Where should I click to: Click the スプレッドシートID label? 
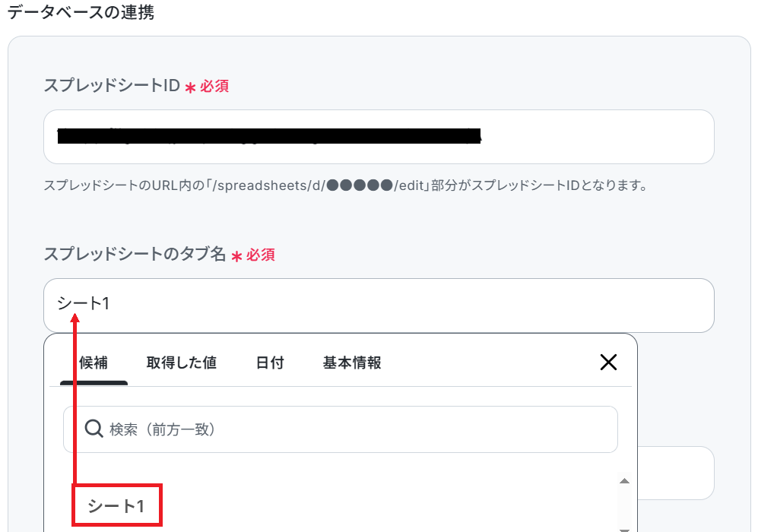point(113,86)
